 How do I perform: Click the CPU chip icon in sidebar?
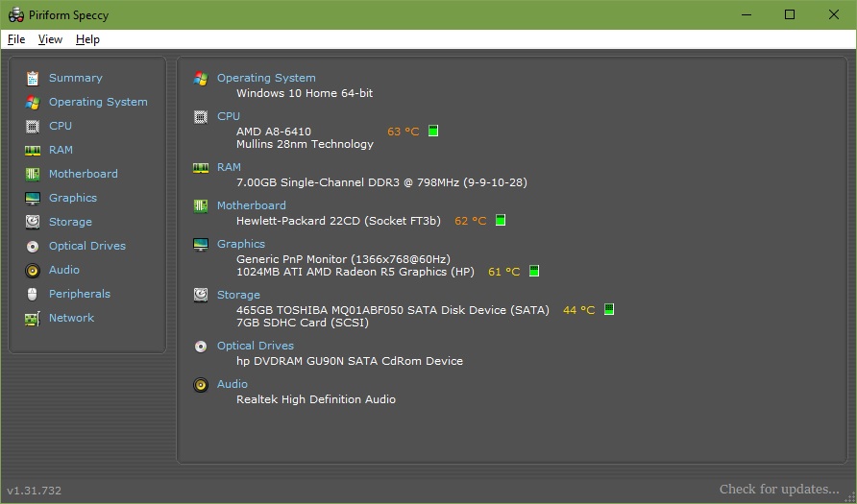point(33,126)
